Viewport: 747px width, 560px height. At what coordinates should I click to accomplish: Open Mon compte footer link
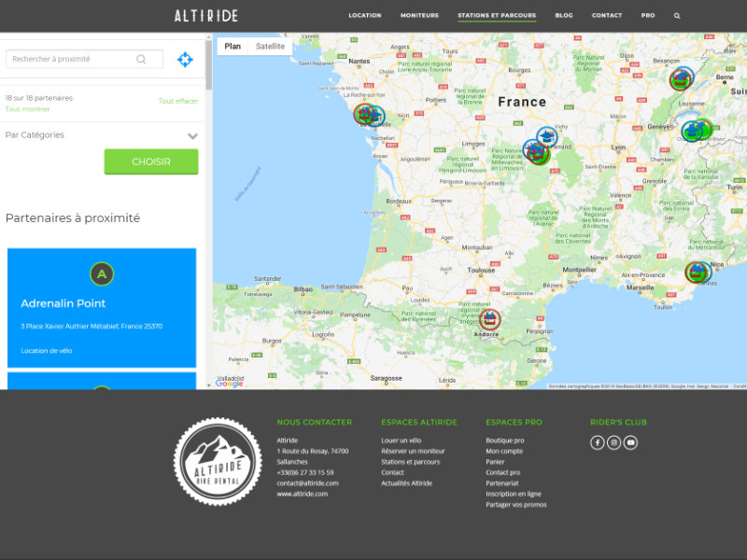(x=504, y=451)
